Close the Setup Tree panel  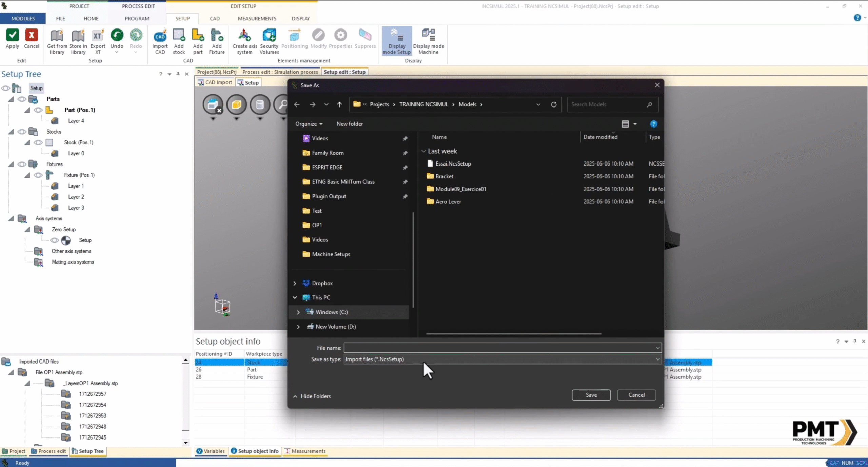tap(186, 74)
